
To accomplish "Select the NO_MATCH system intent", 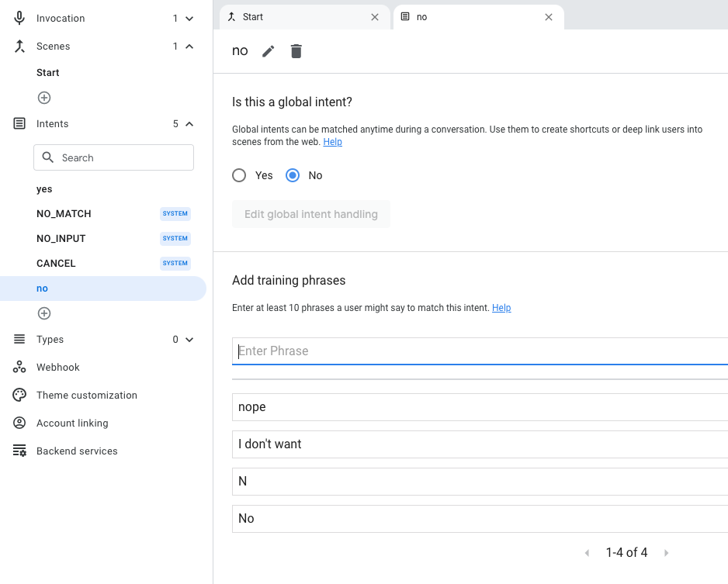I will click(x=64, y=213).
